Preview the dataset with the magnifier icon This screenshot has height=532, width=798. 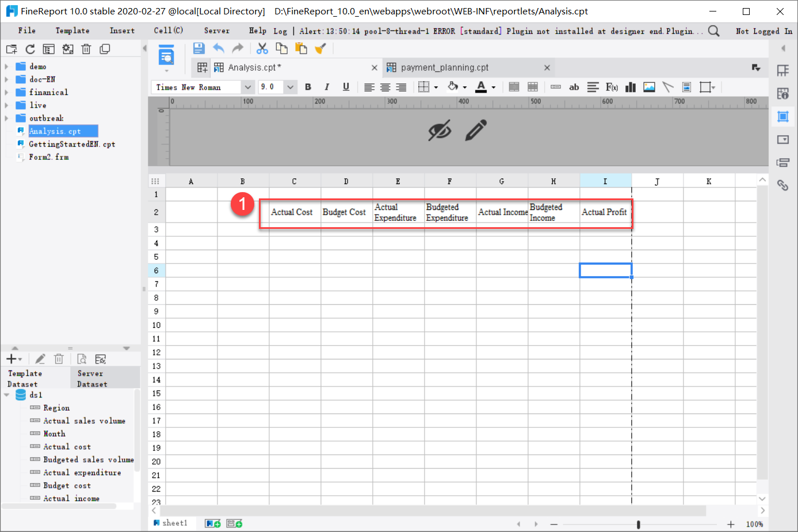81,358
